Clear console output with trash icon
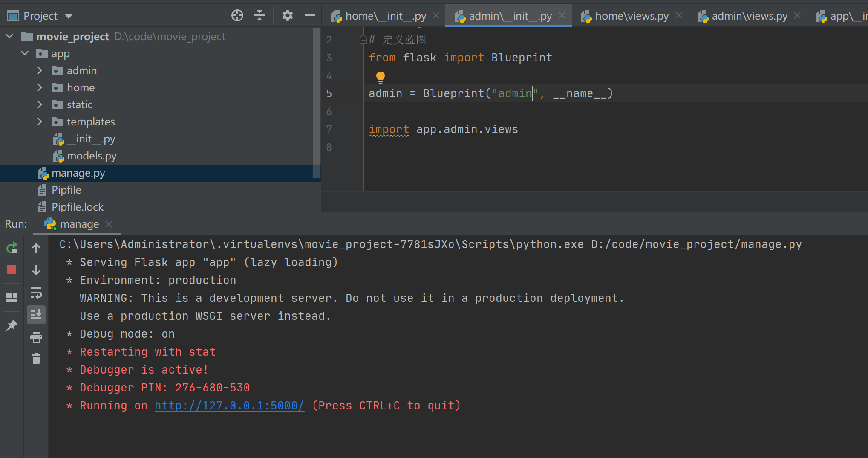868x458 pixels. [x=36, y=359]
